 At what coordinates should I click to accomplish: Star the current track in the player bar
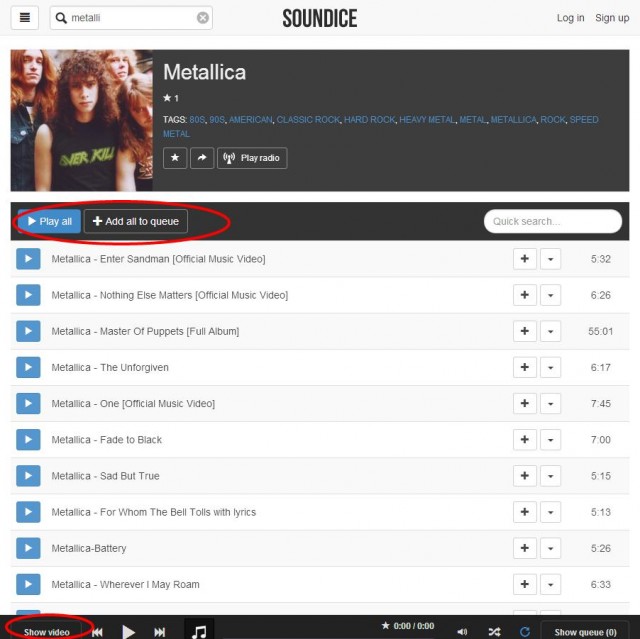click(x=385, y=625)
